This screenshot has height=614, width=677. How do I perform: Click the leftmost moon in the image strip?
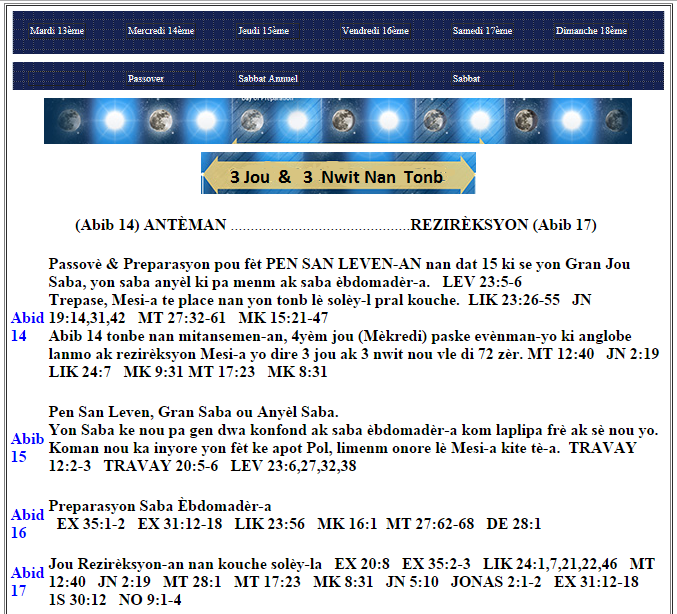pyautogui.click(x=66, y=121)
